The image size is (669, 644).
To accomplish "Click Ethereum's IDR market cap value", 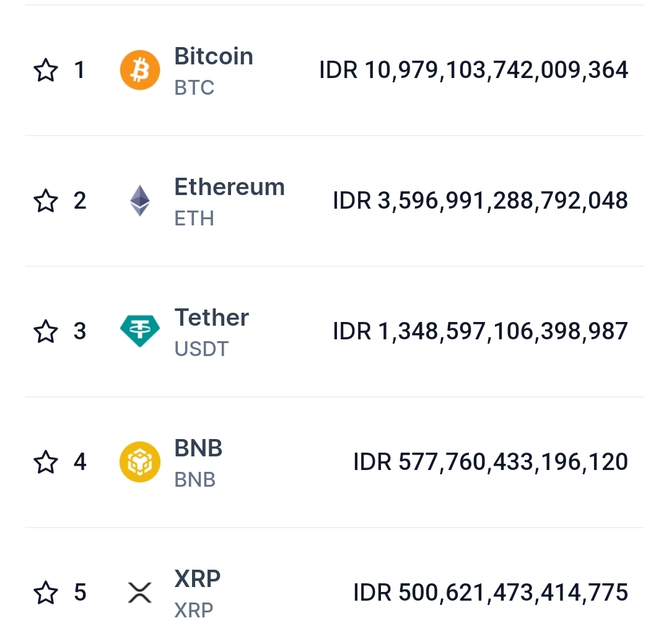I will [x=480, y=201].
